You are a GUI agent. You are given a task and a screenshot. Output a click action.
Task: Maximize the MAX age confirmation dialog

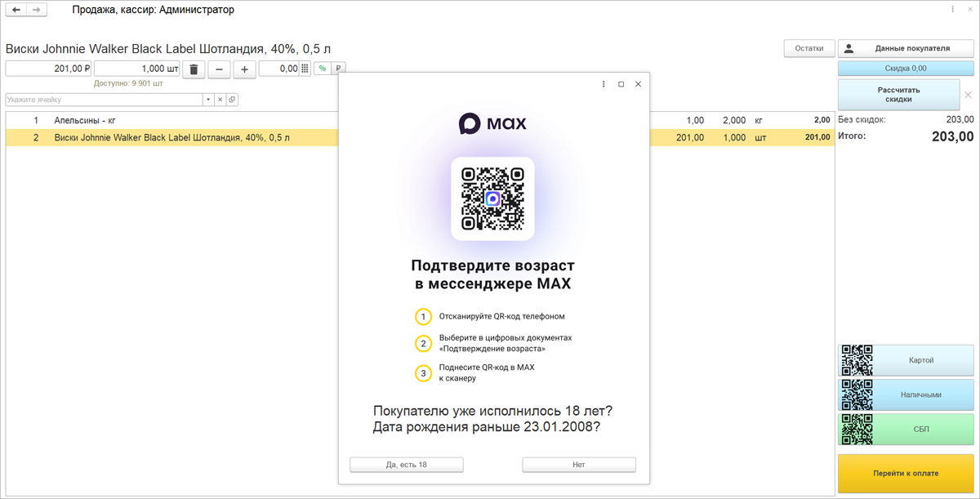coord(621,84)
